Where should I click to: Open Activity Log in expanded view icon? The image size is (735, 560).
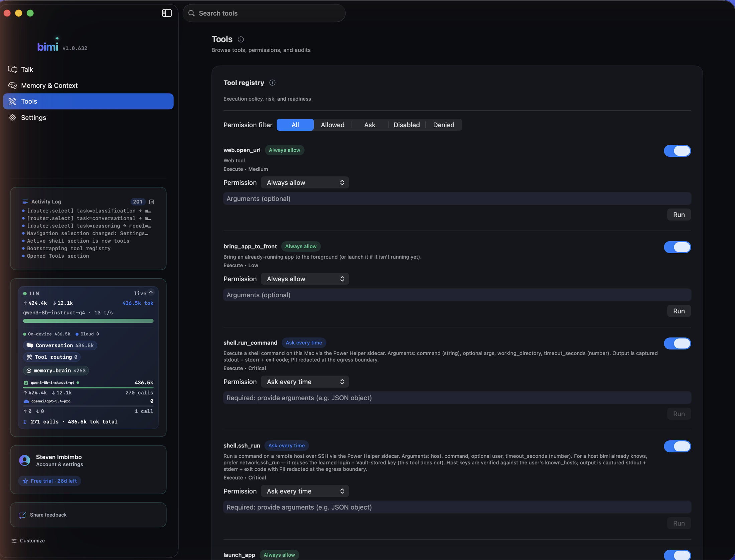(x=152, y=202)
